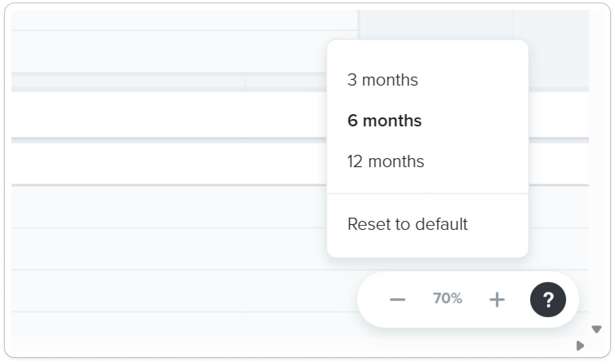This screenshot has height=364, width=615.
Task: Select the 12 months timeframe option
Action: click(x=385, y=161)
